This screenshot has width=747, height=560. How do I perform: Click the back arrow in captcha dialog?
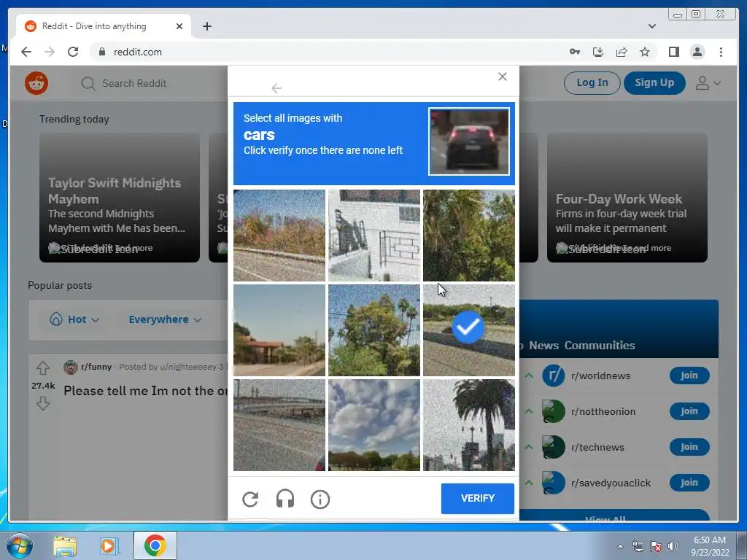pyautogui.click(x=276, y=88)
